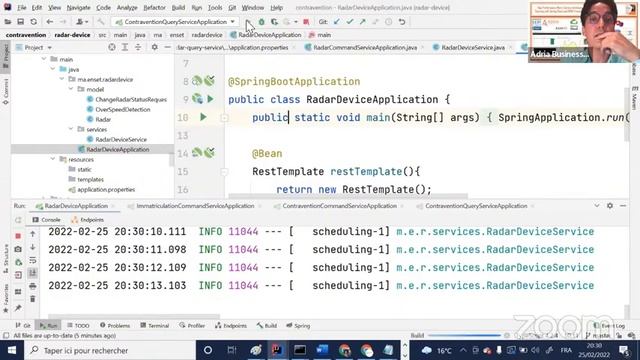
Task: Click the red Stop icon in Run panel
Action: (x=18, y=236)
